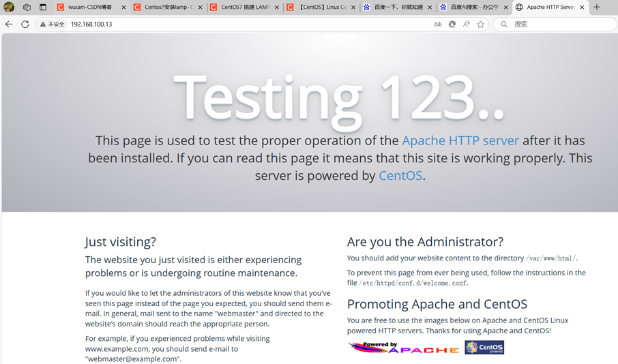Switch to 百度AI搜索 tab
This screenshot has height=364, width=618.
tap(474, 7)
